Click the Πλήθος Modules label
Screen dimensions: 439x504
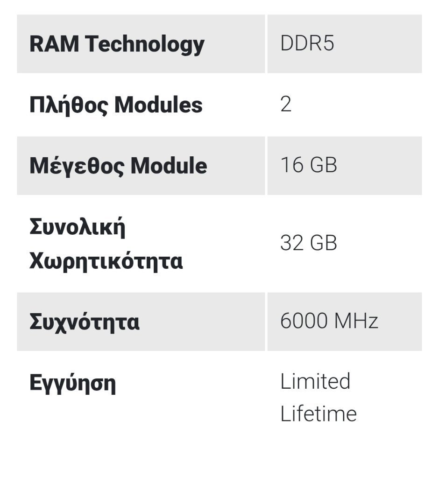point(116,105)
